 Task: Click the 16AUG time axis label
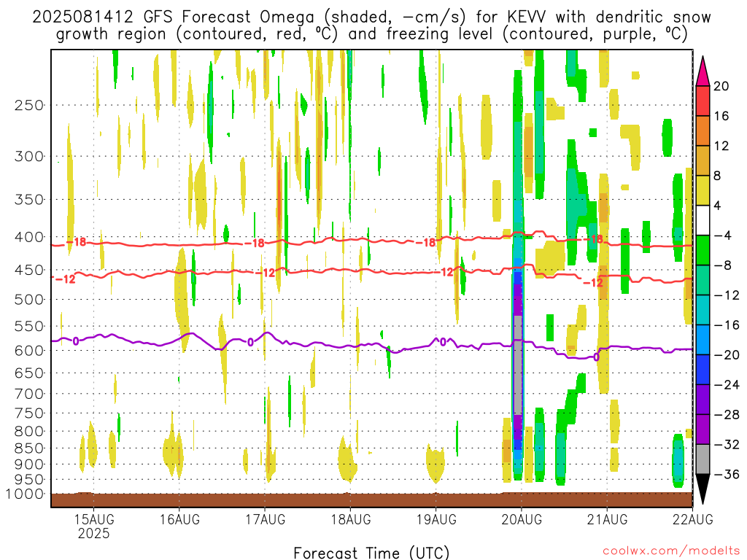[179, 519]
